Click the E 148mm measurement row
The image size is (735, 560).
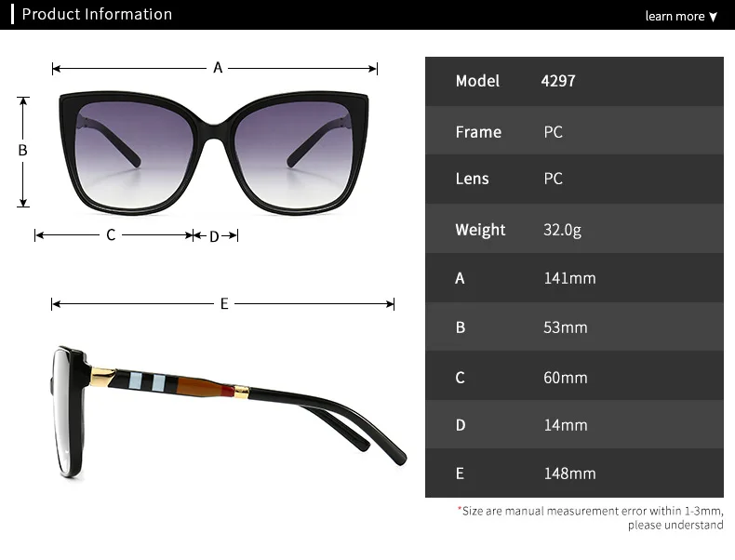pos(574,473)
